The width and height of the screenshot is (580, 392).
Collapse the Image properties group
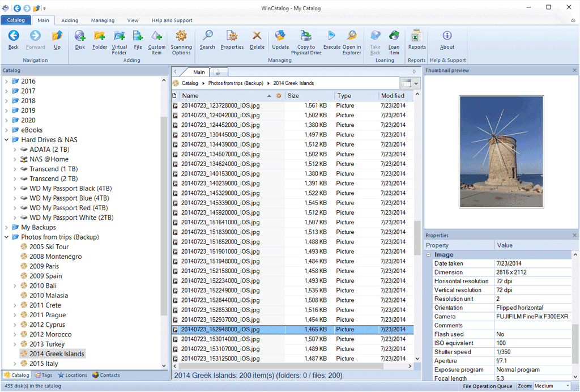429,255
